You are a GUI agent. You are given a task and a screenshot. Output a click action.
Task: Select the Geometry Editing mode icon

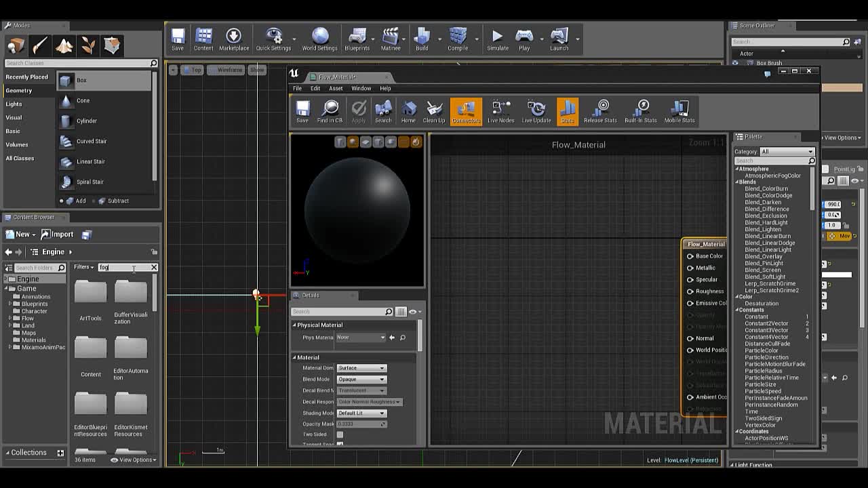coord(112,45)
